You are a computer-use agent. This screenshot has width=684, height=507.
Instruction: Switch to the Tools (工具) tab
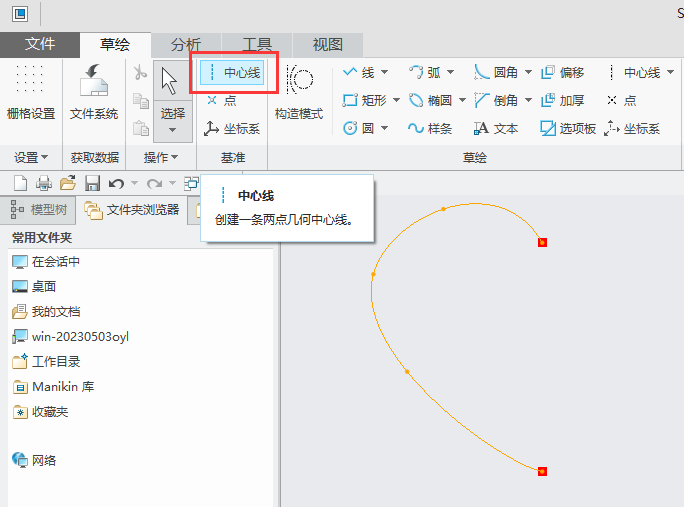(257, 45)
